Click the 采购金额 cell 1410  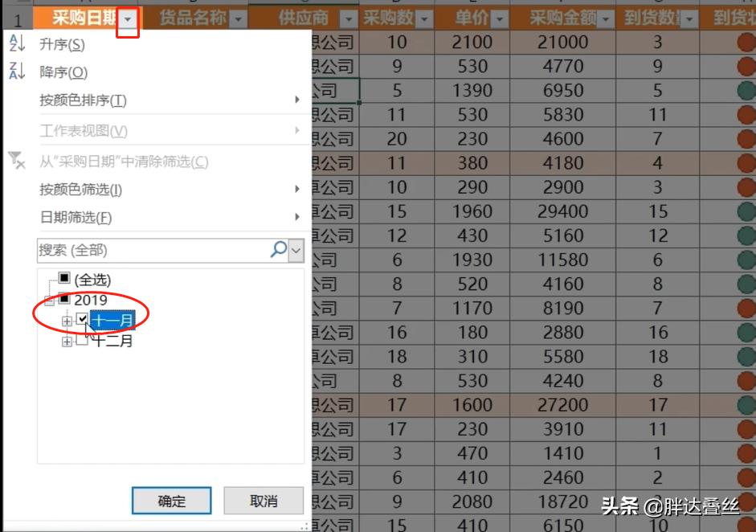pyautogui.click(x=562, y=453)
